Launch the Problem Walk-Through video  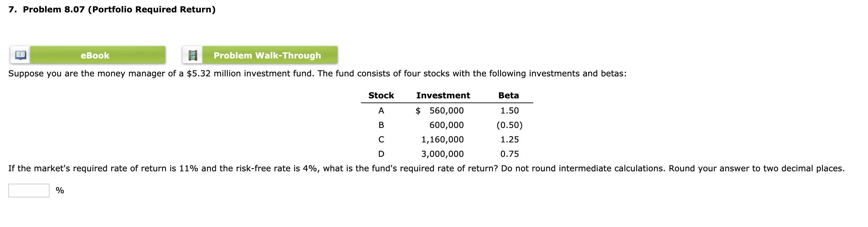coord(267,55)
